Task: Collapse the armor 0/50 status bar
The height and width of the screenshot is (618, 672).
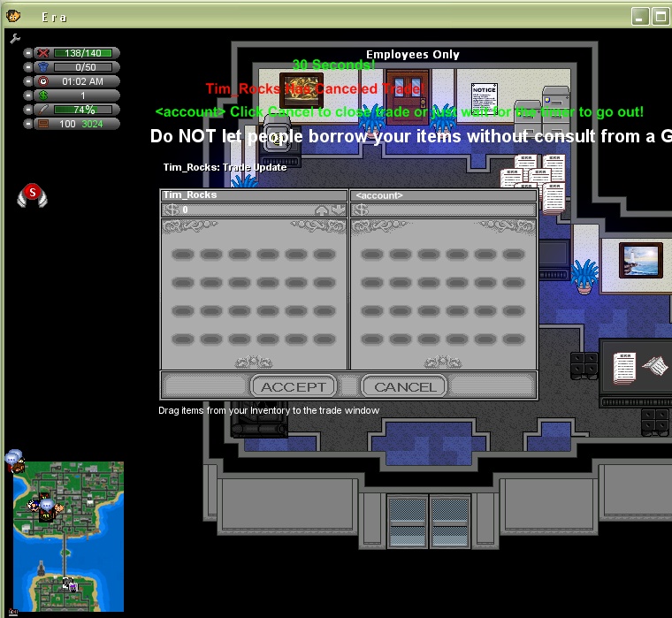Action: [28, 67]
